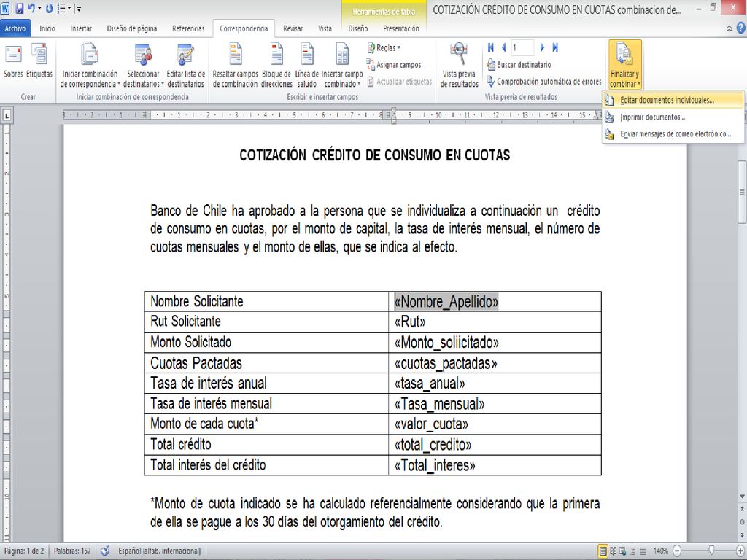Switch to Print Layout view button
747x560 pixels.
point(603,551)
